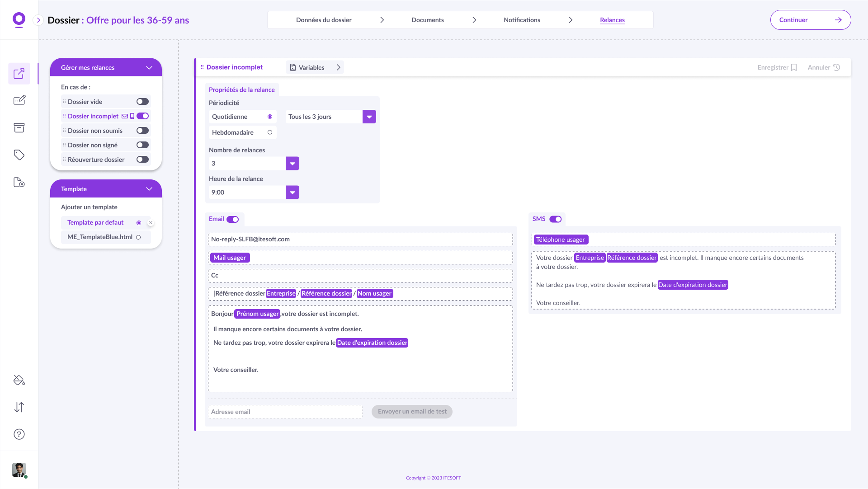Click the Continuer button
Viewport: 868px width, 489px height.
(x=810, y=20)
